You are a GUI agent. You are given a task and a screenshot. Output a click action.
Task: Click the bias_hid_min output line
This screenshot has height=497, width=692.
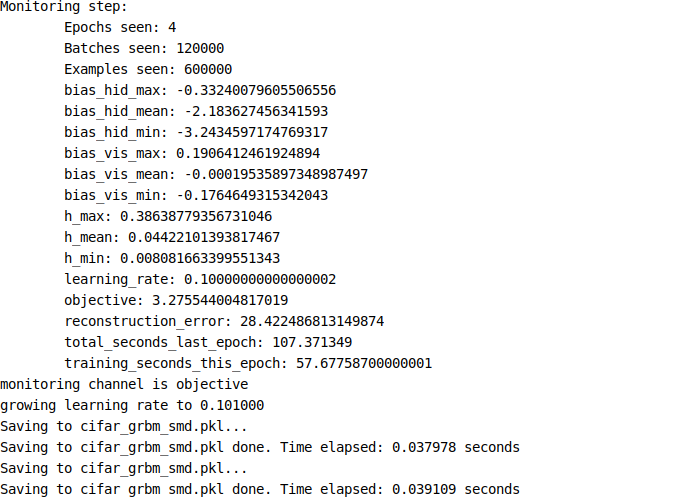click(x=196, y=132)
